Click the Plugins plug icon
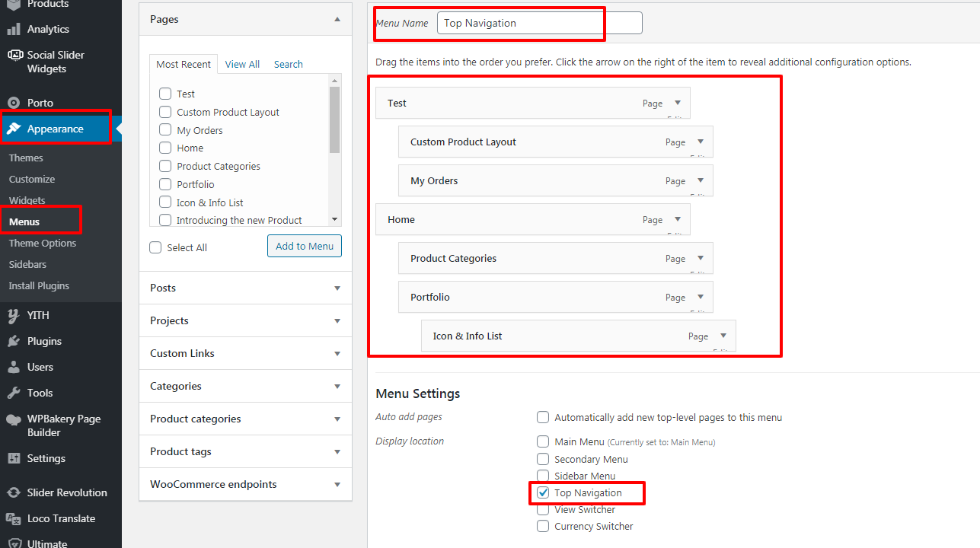 click(14, 341)
